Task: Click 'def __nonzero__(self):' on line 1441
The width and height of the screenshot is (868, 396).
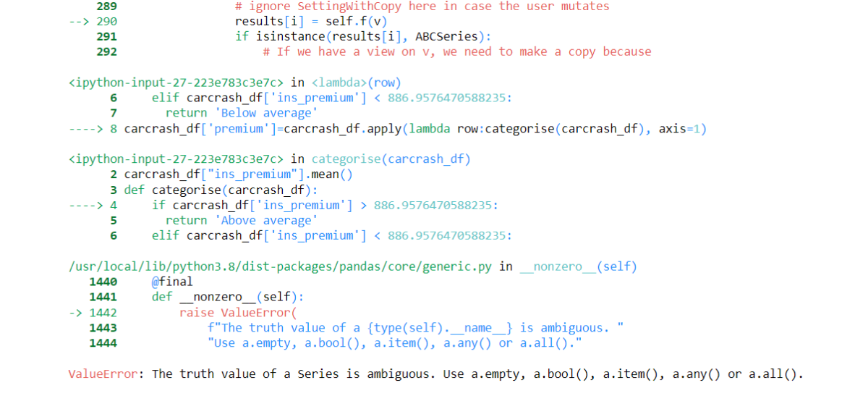Action: 228,297
